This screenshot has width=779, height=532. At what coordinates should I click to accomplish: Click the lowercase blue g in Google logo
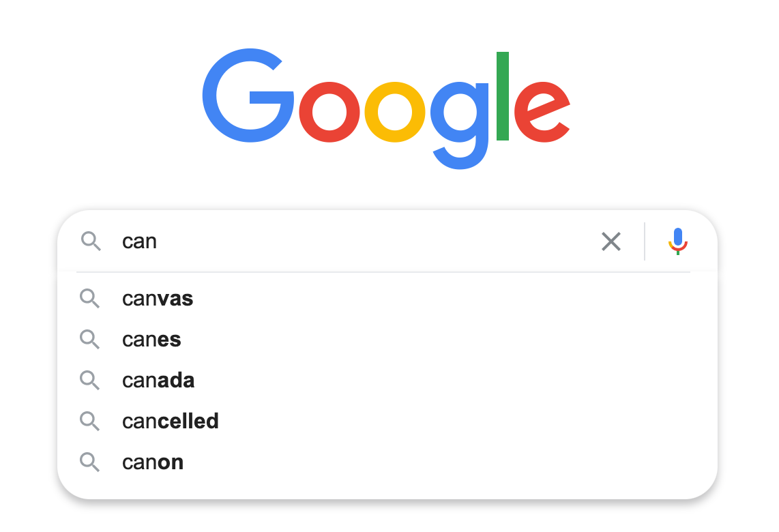[x=460, y=125]
